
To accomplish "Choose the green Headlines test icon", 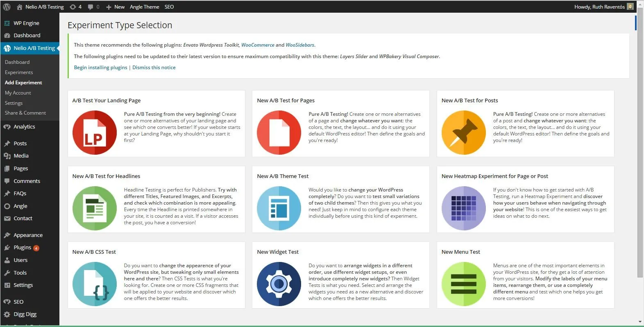I will (x=94, y=208).
